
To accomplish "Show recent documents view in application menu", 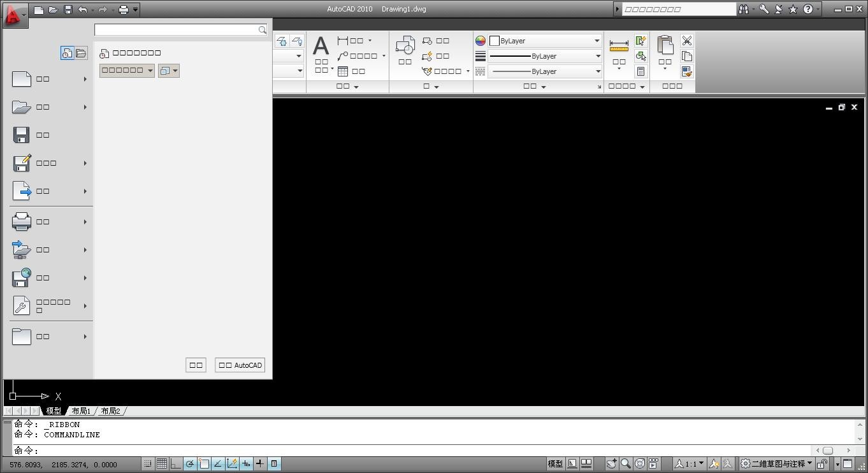I will (67, 54).
